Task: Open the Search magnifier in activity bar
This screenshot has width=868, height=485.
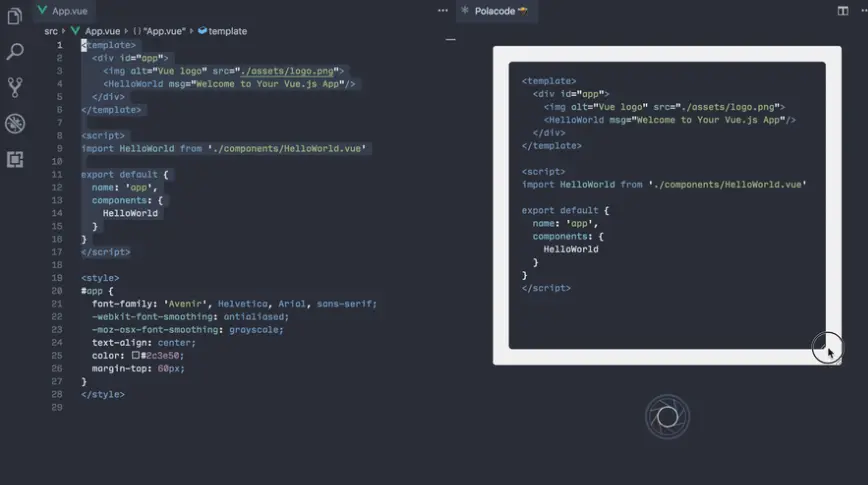Action: click(15, 52)
